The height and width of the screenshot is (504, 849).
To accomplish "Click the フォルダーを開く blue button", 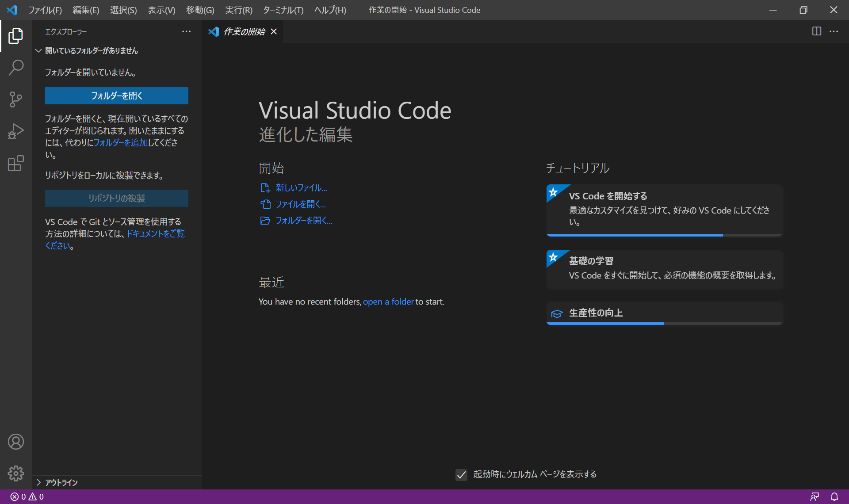I will tap(116, 95).
